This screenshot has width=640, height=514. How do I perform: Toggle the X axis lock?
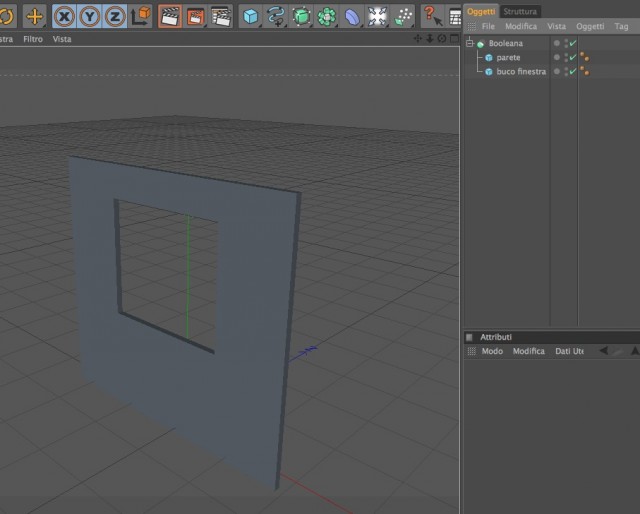coord(64,16)
